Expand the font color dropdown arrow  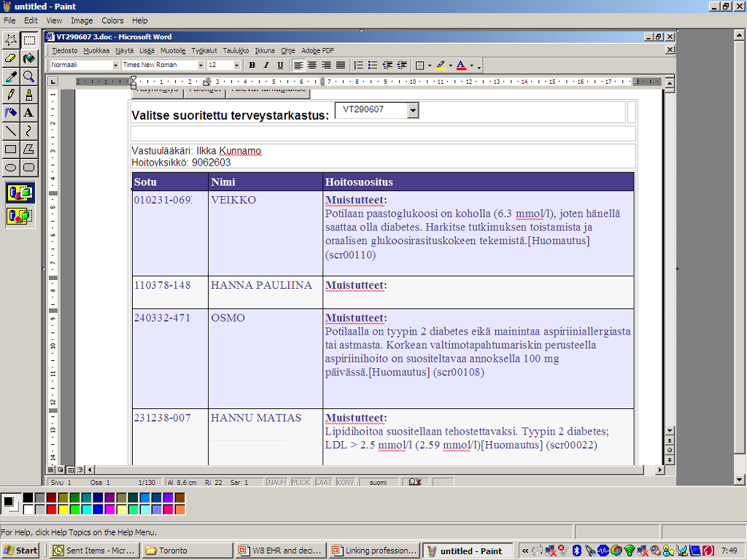click(x=472, y=65)
